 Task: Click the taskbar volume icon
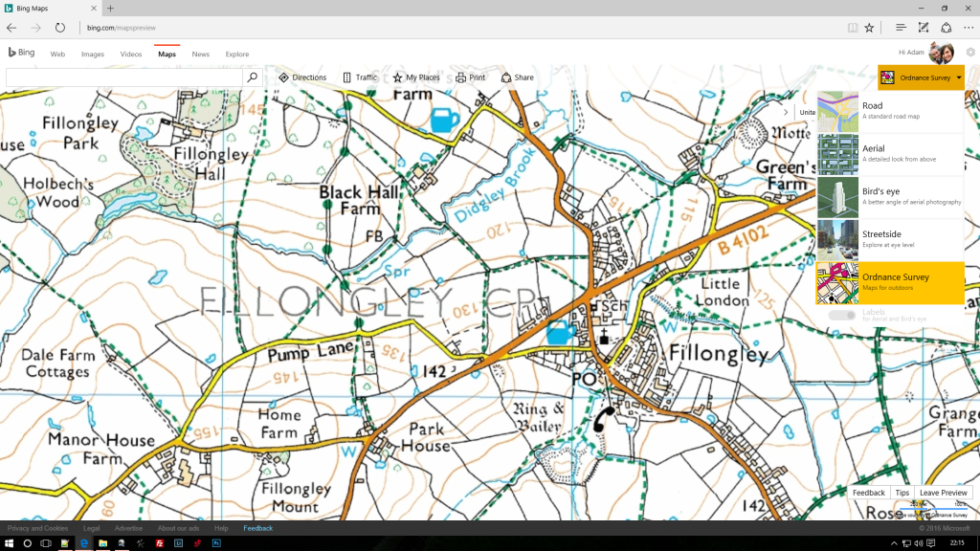(x=918, y=543)
